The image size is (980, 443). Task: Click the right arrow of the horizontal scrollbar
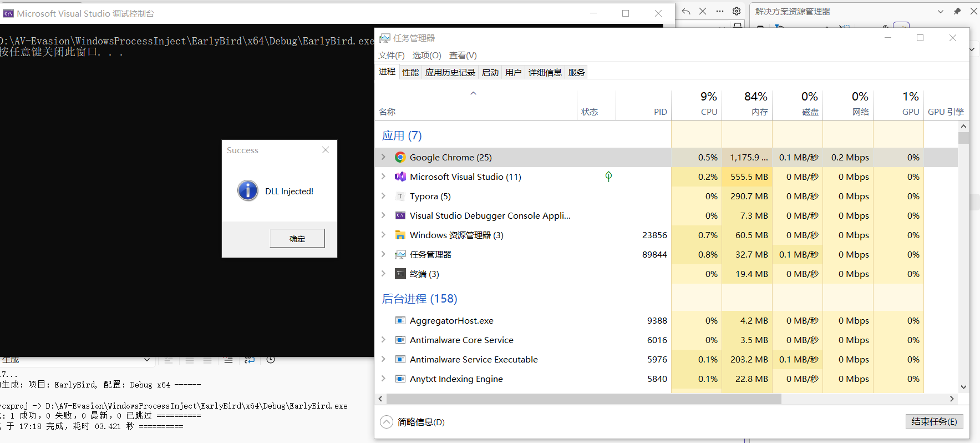(952, 399)
